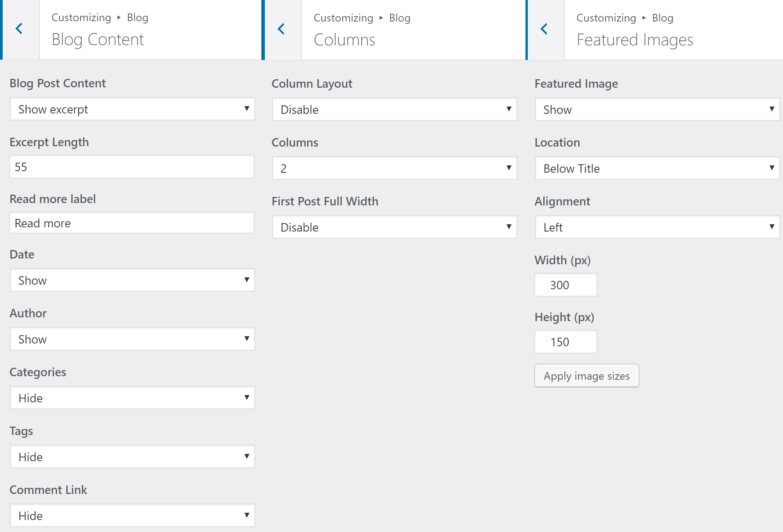This screenshot has width=783, height=532.
Task: Open the Alignment dropdown set to Left
Action: coord(658,227)
